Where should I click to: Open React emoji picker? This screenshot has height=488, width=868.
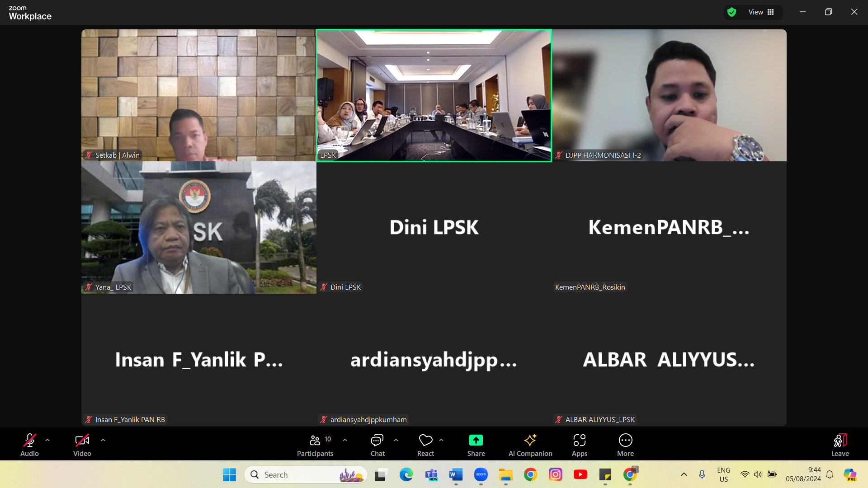tap(425, 445)
